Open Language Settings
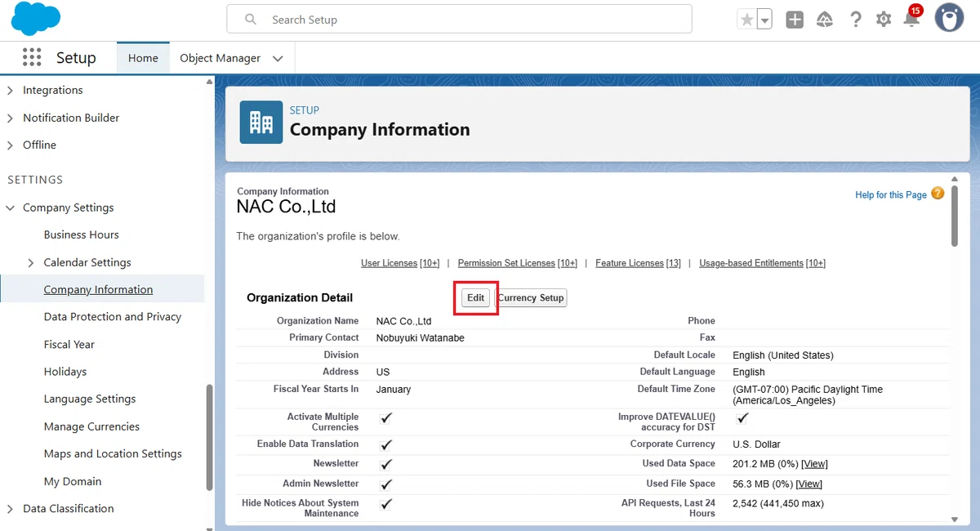 tap(90, 399)
